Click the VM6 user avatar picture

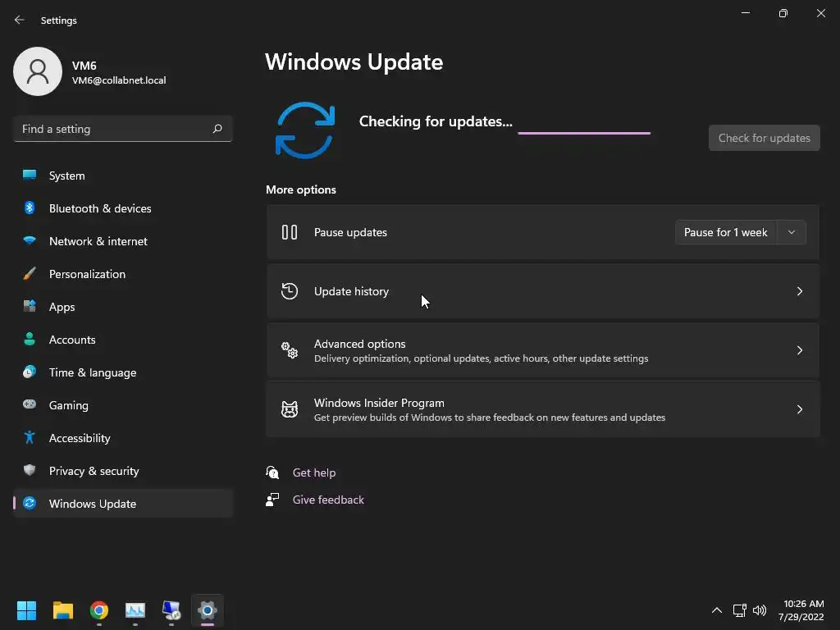[x=38, y=71]
